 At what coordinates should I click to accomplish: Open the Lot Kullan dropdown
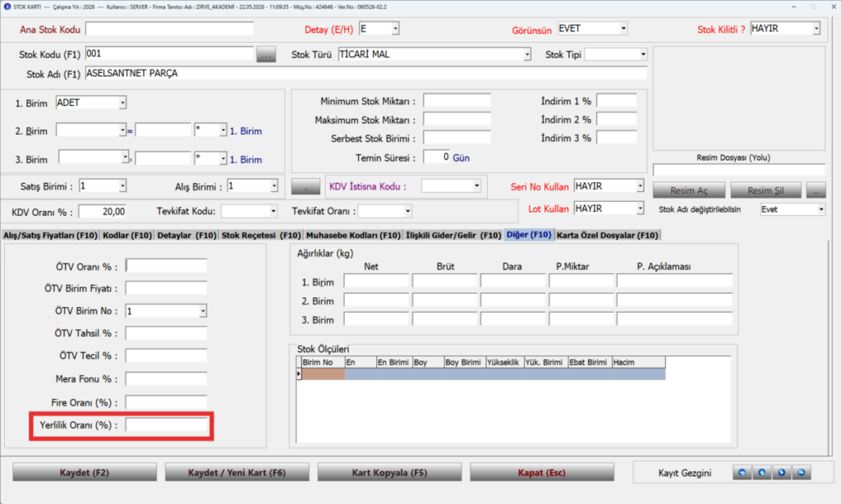[x=640, y=208]
